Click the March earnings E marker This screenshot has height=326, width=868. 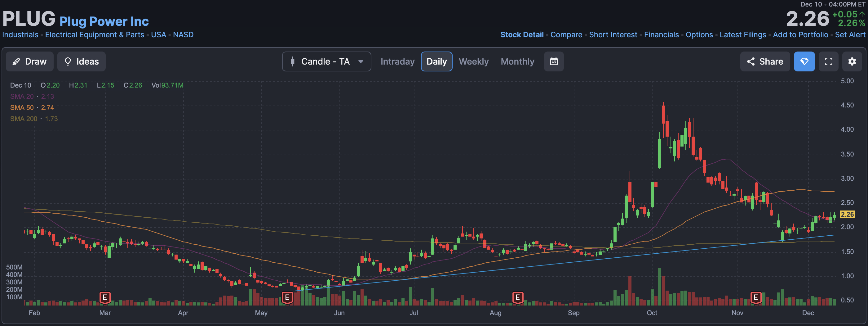[105, 298]
